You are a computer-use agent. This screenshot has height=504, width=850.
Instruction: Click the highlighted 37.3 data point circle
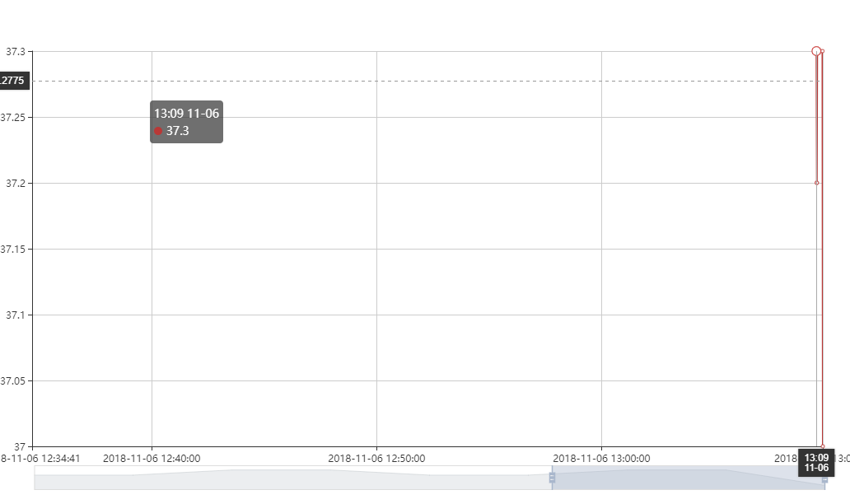(x=816, y=52)
